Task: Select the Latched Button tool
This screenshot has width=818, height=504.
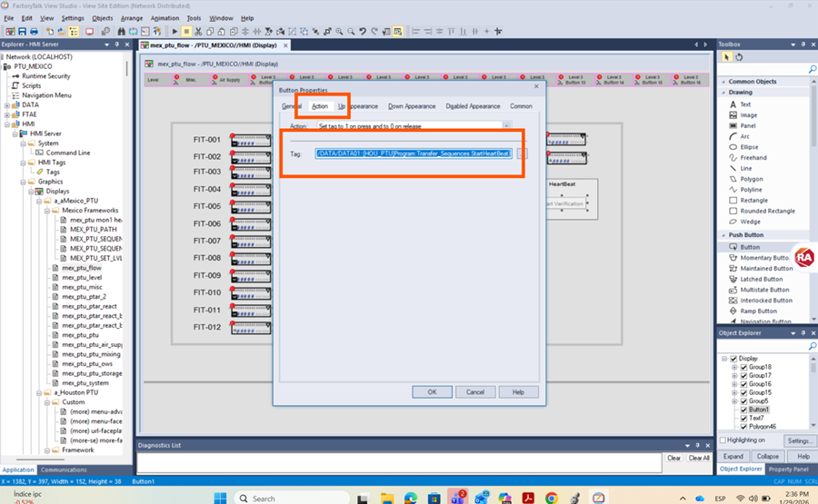Action: (761, 279)
